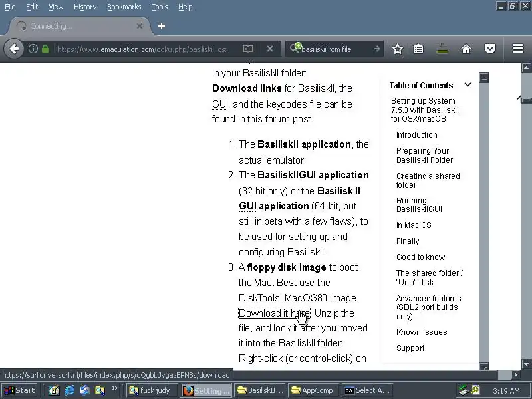Viewport: 532px width, 399px height.
Task: Go to the home page icon
Action: point(466,49)
